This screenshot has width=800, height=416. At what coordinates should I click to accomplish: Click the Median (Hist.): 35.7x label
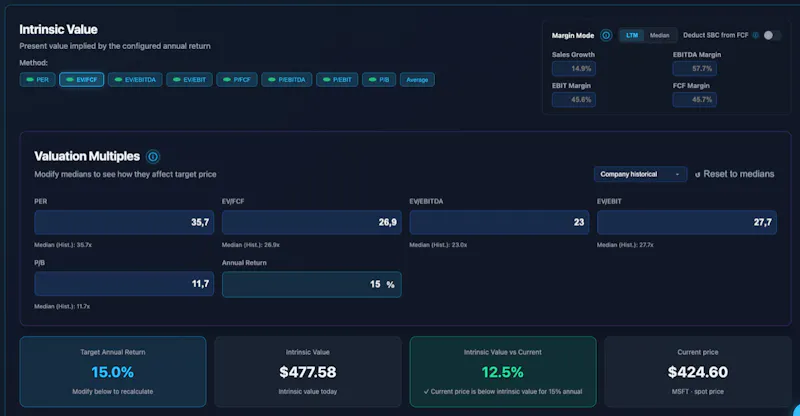coord(63,245)
